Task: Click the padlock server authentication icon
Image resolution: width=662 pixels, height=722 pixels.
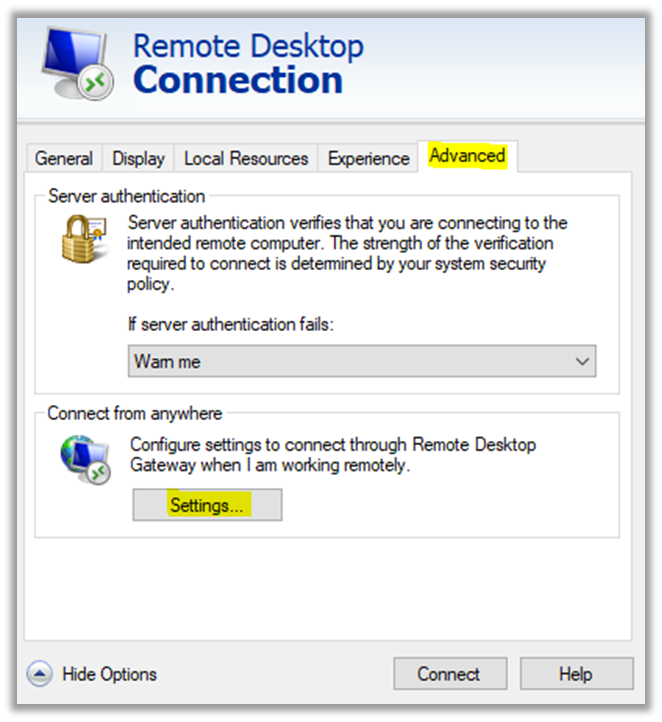Action: click(x=84, y=239)
